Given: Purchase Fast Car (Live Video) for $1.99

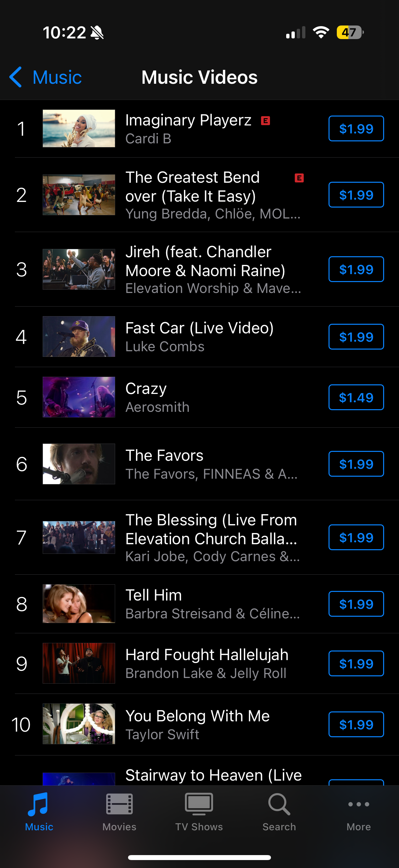Looking at the screenshot, I should tap(356, 337).
